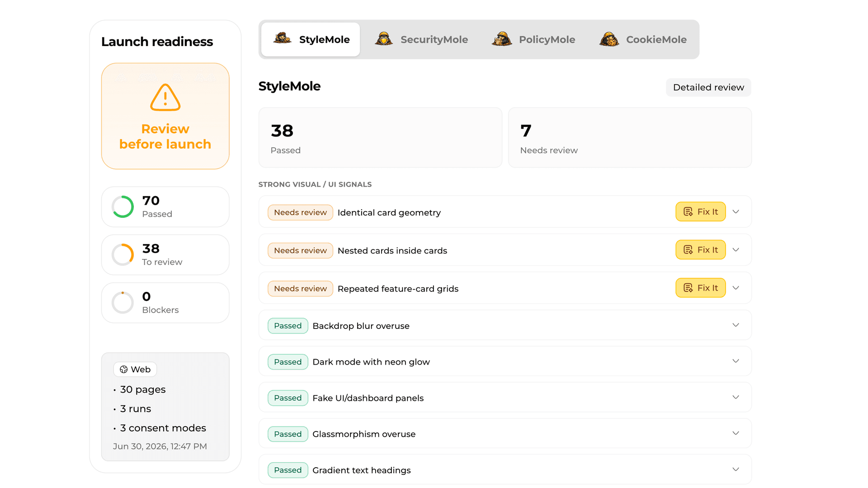This screenshot has height=488, width=868.
Task: Click the Fix It icon on Nested cards row
Action: 688,249
